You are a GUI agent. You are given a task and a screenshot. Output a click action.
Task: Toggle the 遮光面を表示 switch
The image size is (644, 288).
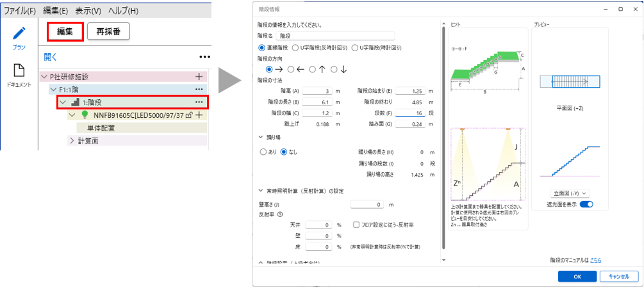(x=587, y=204)
